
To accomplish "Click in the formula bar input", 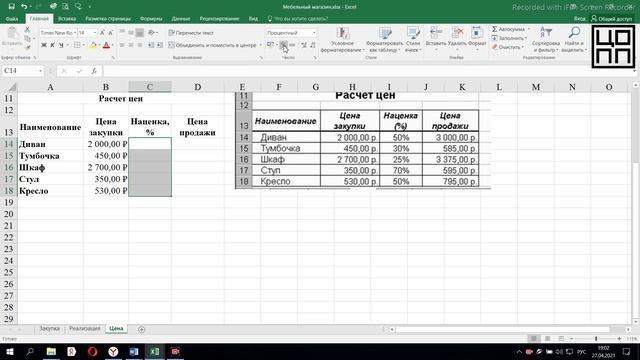I will click(367, 71).
